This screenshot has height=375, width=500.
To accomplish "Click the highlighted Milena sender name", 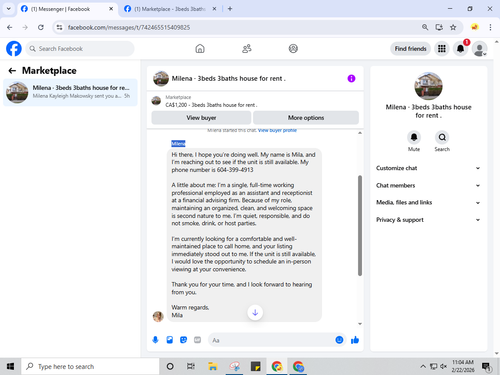I will 178,144.
